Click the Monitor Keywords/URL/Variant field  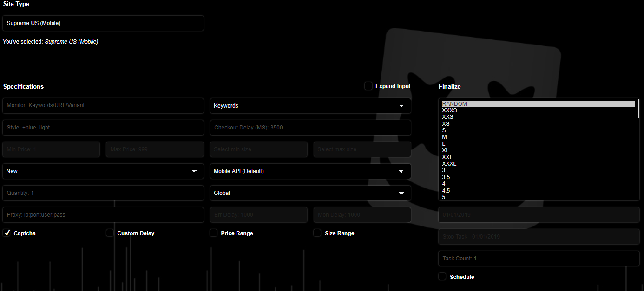pos(103,106)
